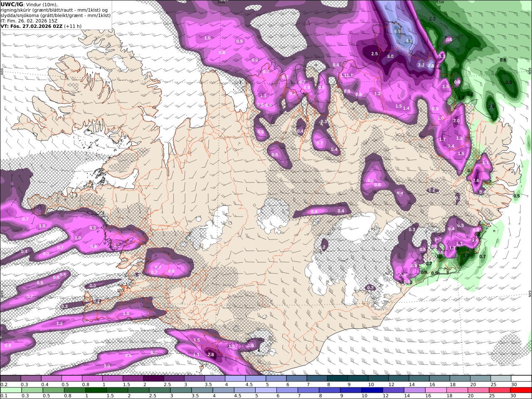Select the 2.6 value on the east coast
Viewport: 532px width, 399px height.
[476, 181]
